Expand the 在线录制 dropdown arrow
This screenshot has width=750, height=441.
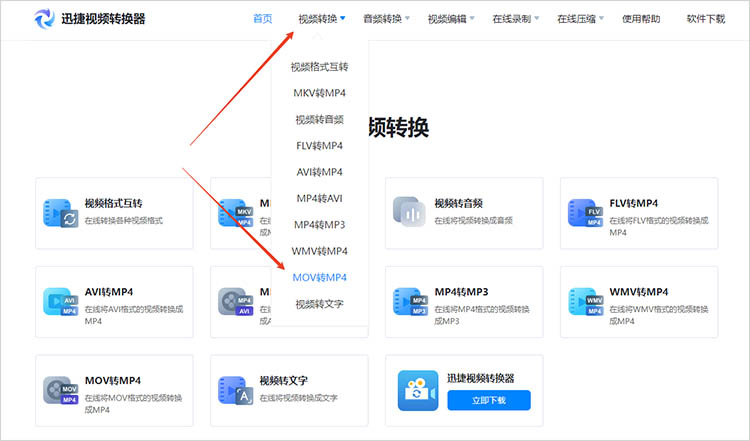[x=537, y=18]
